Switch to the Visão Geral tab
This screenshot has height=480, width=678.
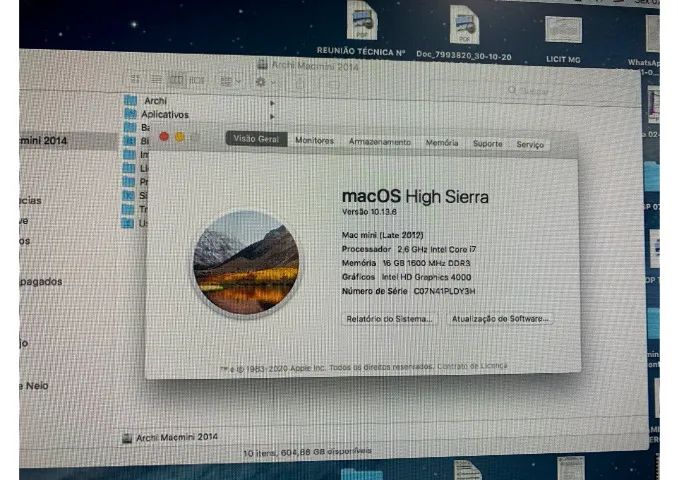click(x=256, y=139)
